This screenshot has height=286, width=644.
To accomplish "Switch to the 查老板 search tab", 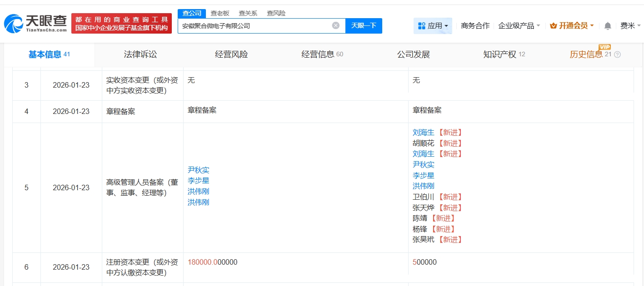I will tap(220, 13).
